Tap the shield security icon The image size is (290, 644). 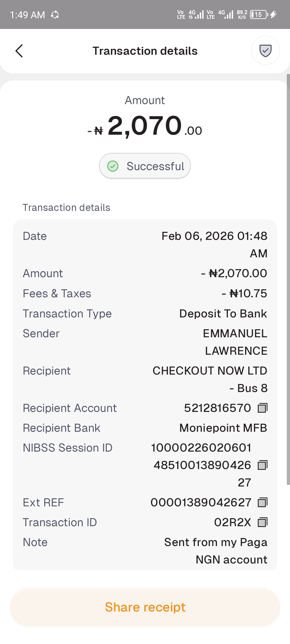point(265,50)
